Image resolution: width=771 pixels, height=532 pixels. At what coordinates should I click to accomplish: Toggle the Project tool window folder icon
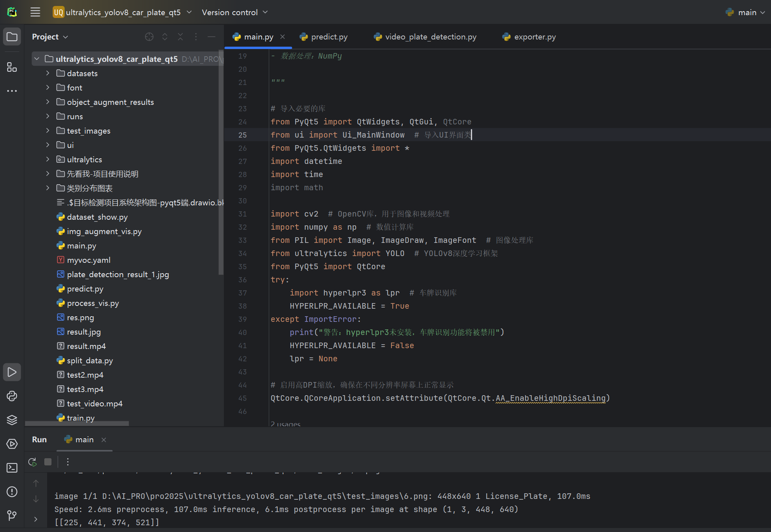[x=12, y=37]
